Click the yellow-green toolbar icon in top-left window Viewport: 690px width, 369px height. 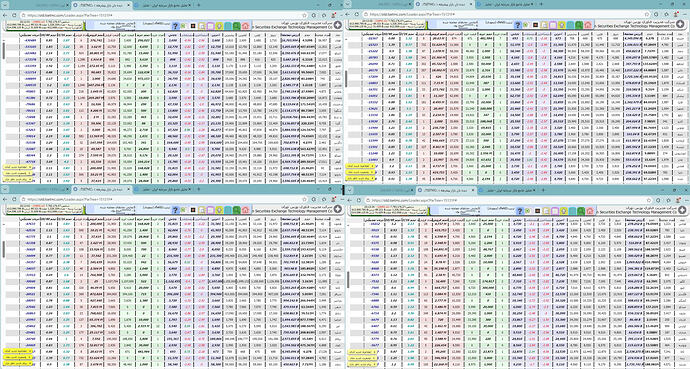[x=219, y=26]
